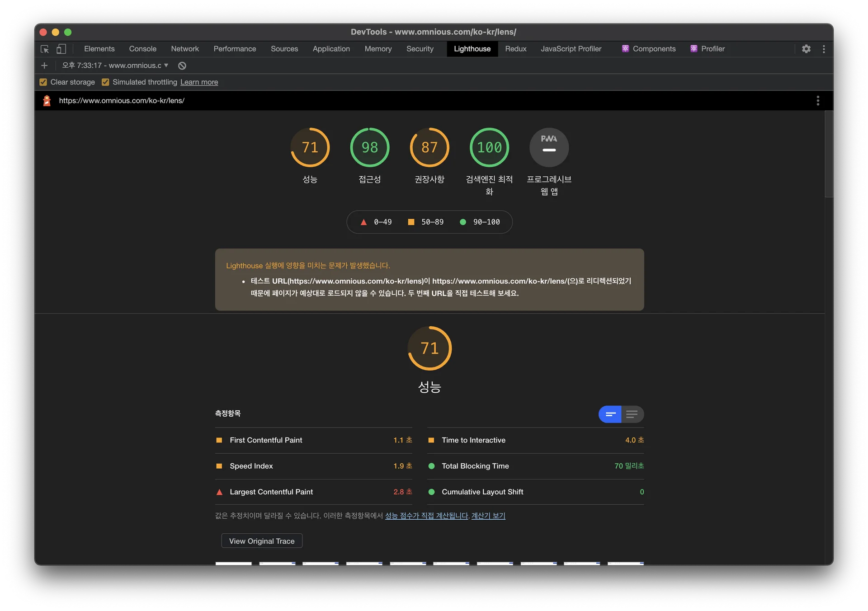The image size is (868, 611).
Task: Open DevTools customize three-dot menu
Action: click(824, 49)
